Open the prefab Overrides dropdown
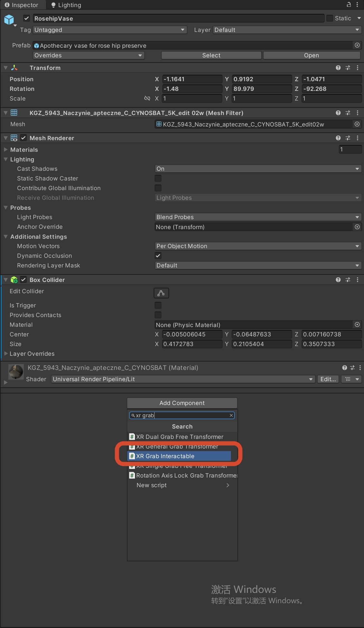The height and width of the screenshot is (628, 364). [89, 55]
